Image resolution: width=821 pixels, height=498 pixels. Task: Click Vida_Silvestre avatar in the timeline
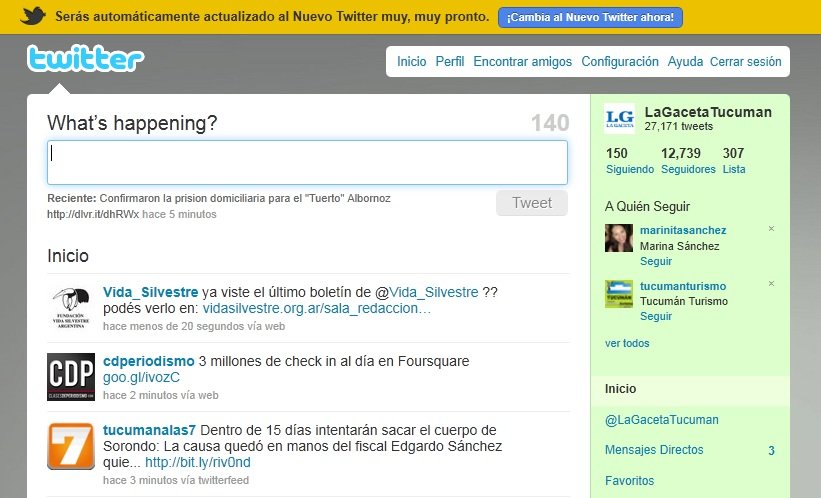point(71,308)
